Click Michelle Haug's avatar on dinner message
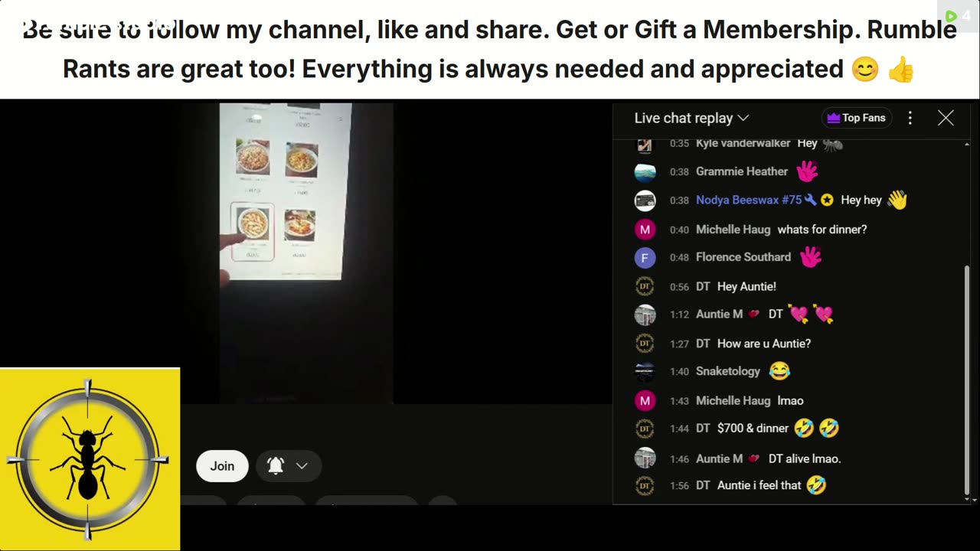This screenshot has height=551, width=980. point(645,230)
